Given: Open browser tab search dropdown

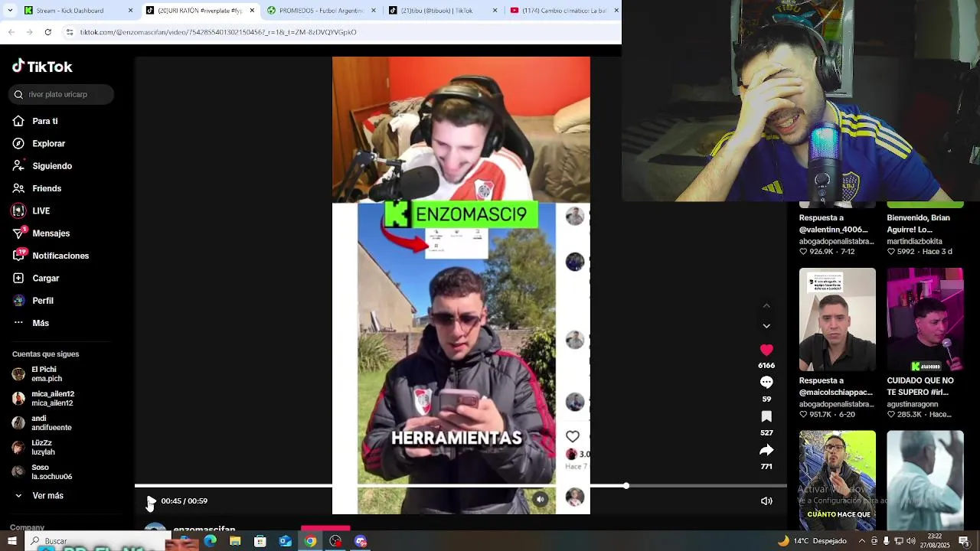Looking at the screenshot, I should 9,11.
